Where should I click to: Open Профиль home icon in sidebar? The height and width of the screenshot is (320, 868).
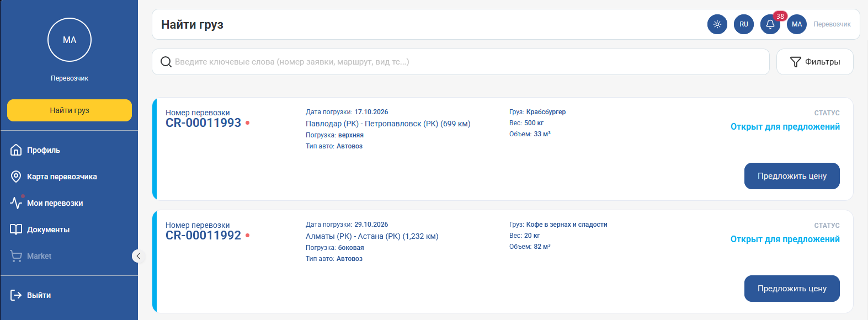tap(16, 150)
